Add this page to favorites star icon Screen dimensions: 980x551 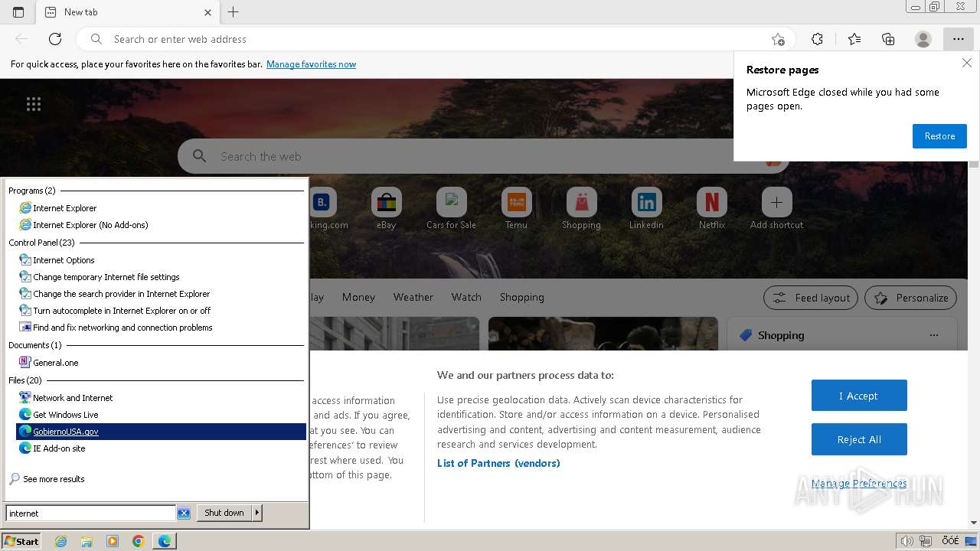pyautogui.click(x=778, y=39)
